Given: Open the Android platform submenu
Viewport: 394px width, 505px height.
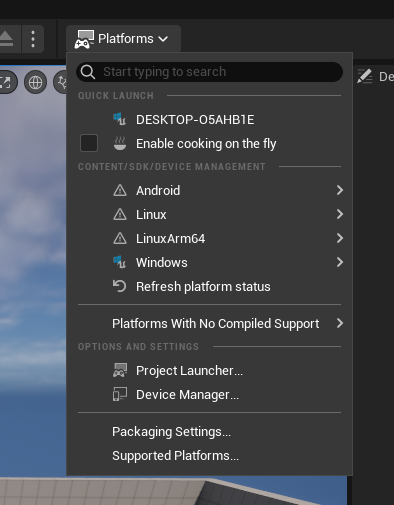Looking at the screenshot, I should coord(209,190).
